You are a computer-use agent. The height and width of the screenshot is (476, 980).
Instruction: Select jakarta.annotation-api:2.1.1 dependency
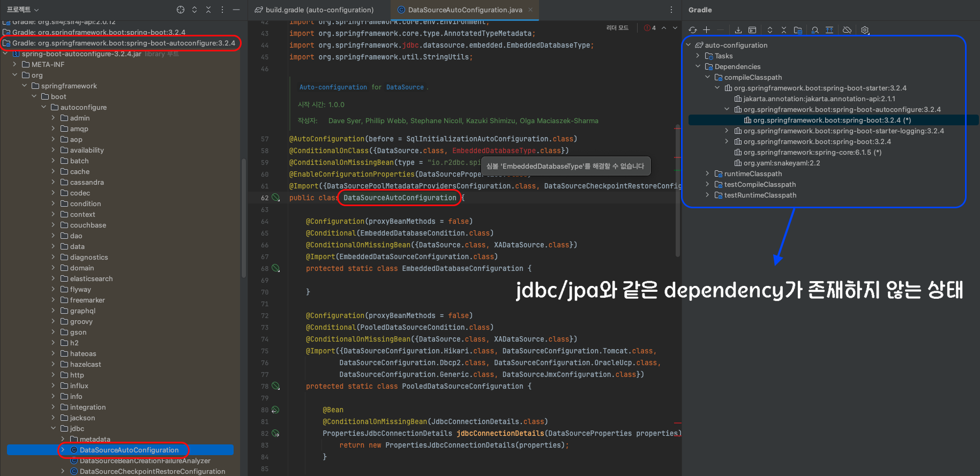tap(819, 99)
